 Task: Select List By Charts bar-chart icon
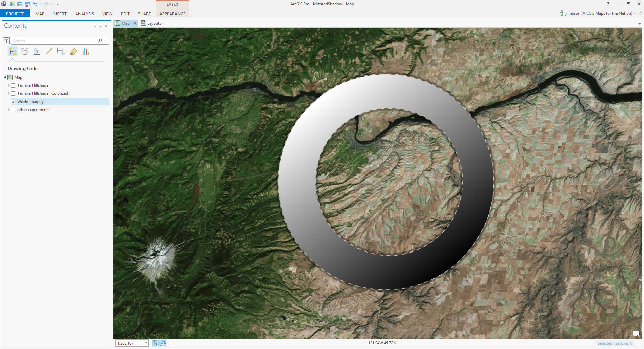85,51
